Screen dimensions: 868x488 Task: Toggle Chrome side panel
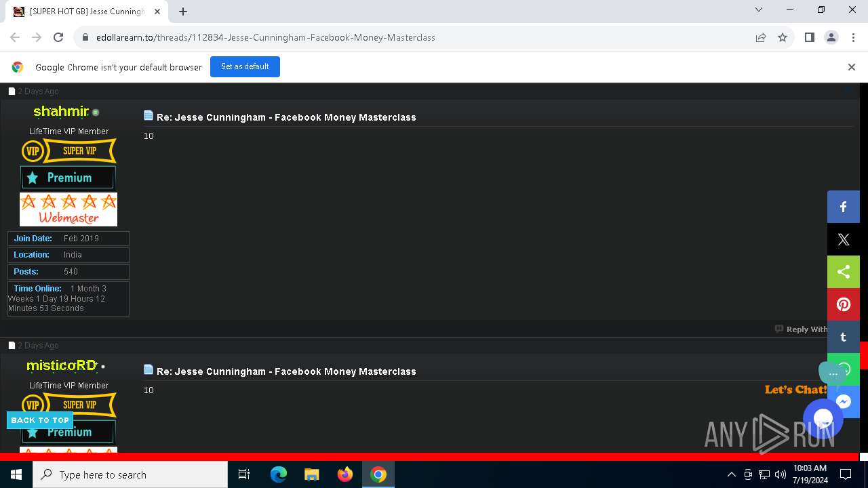coord(809,37)
